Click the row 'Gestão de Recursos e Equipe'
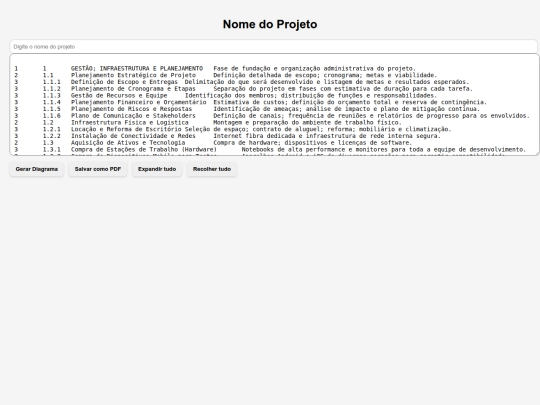 pos(119,95)
